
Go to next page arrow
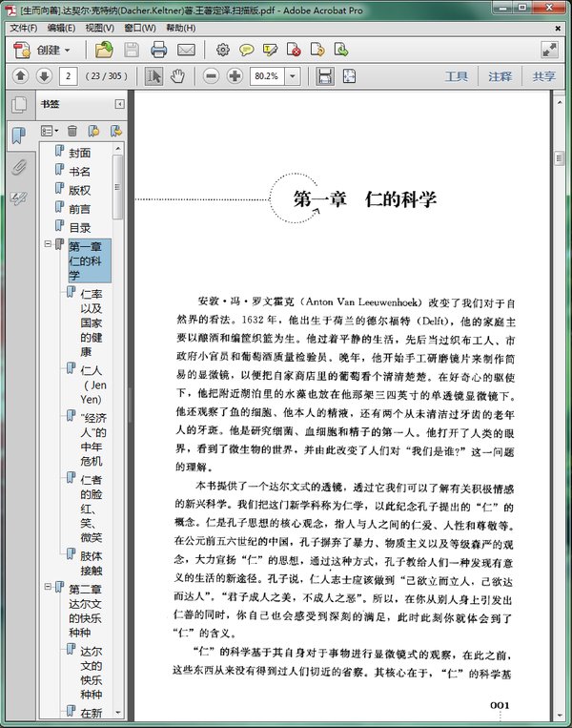pos(44,75)
